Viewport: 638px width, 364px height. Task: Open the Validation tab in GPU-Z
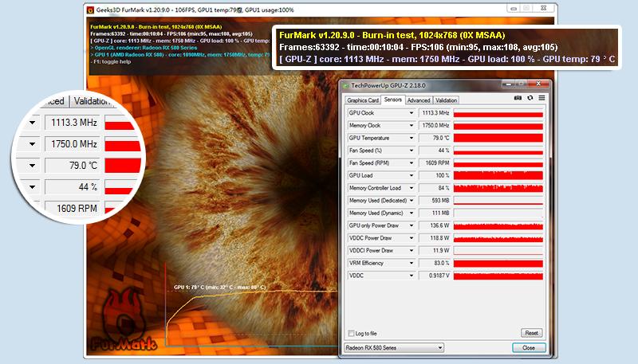(x=446, y=100)
